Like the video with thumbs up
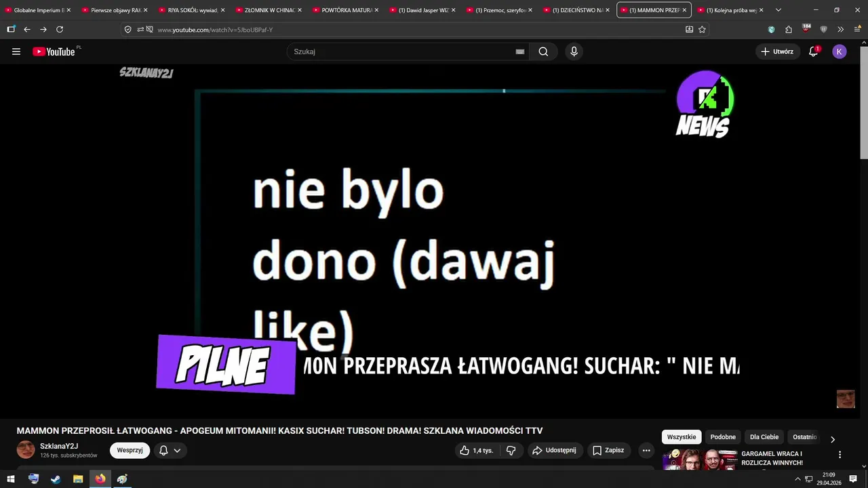Image resolution: width=868 pixels, height=488 pixels. click(477, 450)
